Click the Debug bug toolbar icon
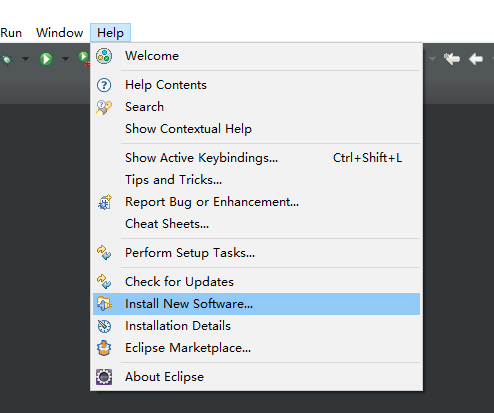494x413 pixels. coord(7,59)
